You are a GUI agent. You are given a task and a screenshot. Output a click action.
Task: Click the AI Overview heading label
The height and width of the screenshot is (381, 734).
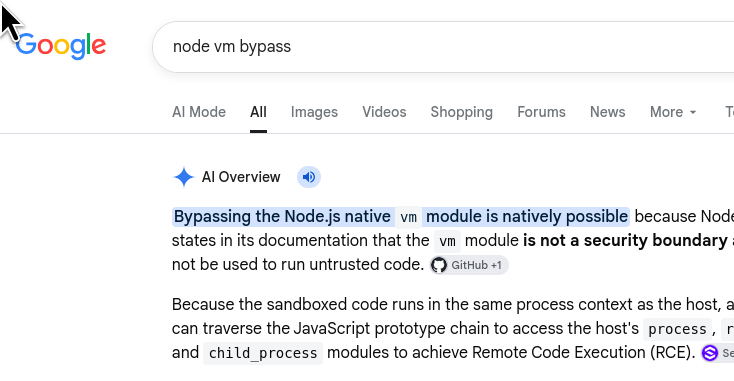(241, 177)
